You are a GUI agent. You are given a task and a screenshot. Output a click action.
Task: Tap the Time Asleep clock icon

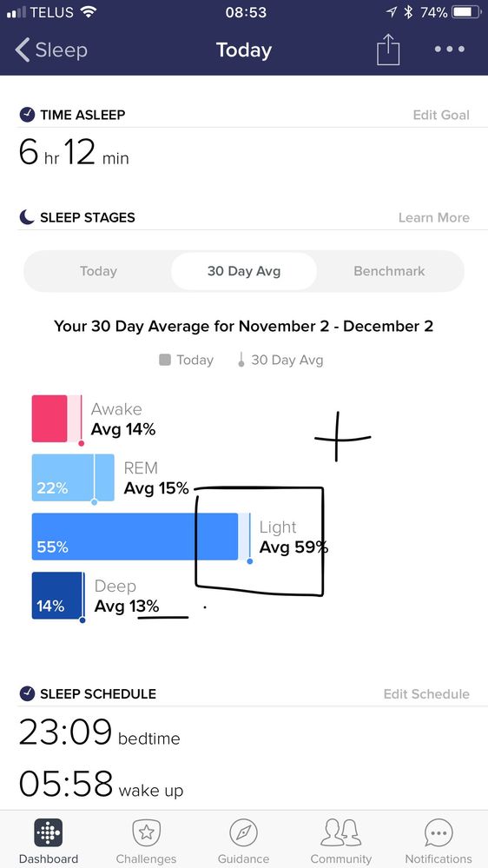coord(27,115)
